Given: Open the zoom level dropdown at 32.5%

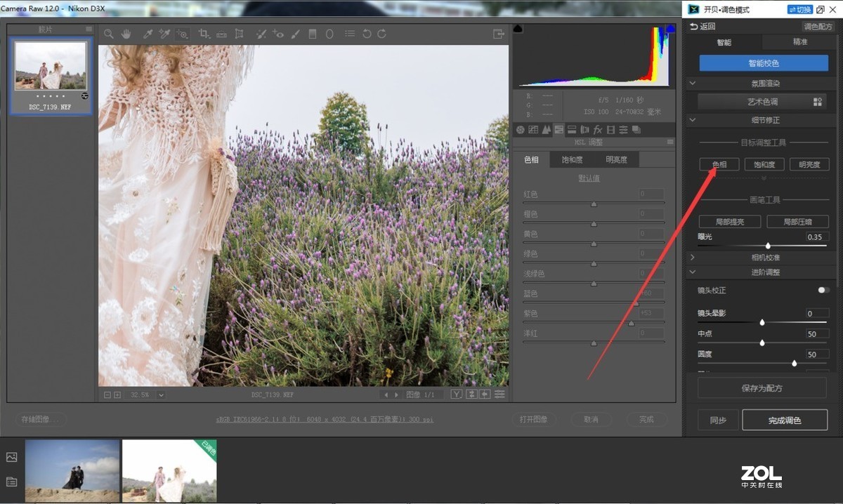Looking at the screenshot, I should pos(161,395).
